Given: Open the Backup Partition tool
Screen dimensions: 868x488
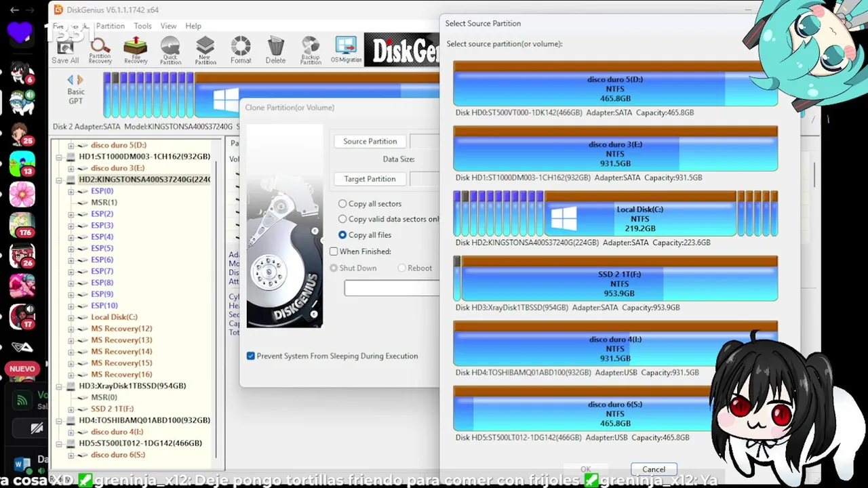Looking at the screenshot, I should click(x=311, y=50).
